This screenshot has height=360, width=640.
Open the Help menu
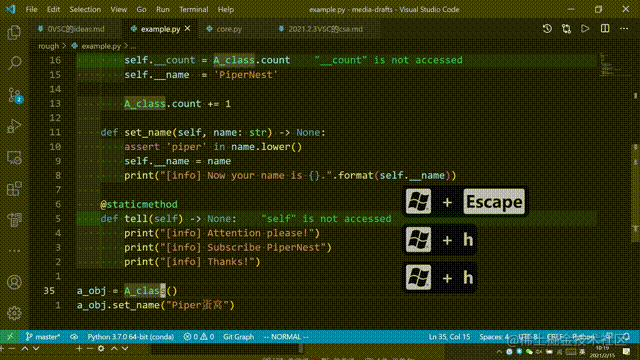pos(226,9)
